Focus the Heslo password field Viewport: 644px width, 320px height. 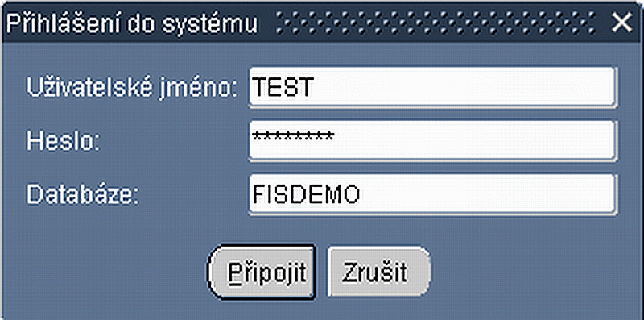pos(431,141)
